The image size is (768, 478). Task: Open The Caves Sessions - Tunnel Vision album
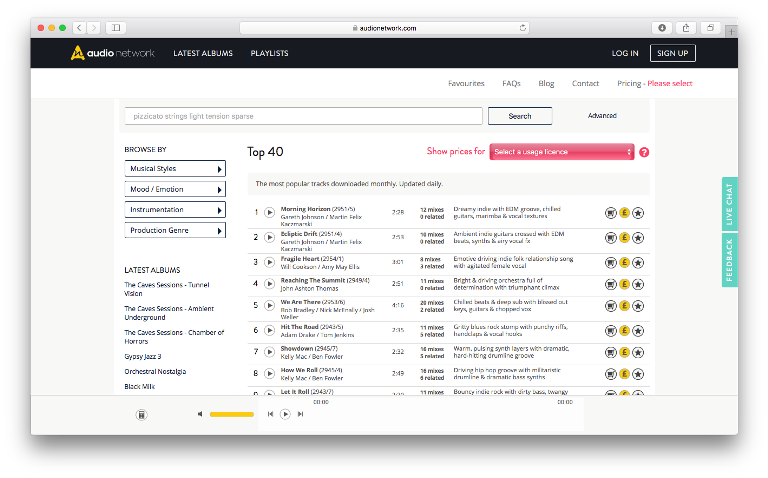point(167,289)
